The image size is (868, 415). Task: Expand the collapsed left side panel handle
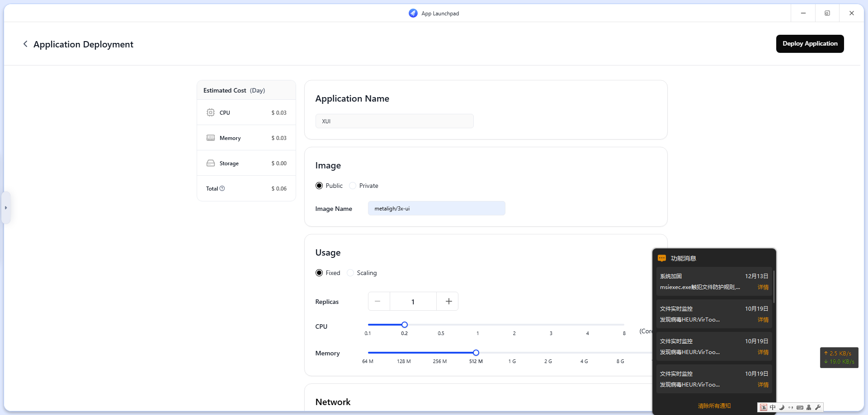click(x=6, y=208)
